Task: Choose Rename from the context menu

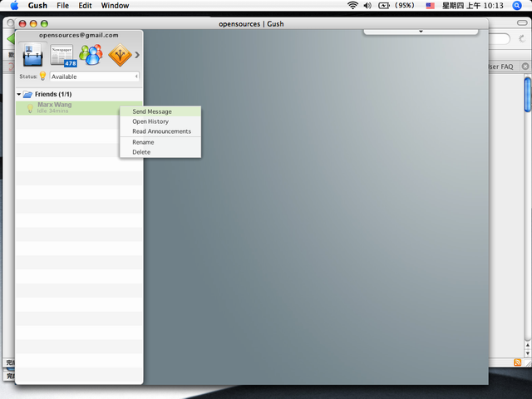Action: click(x=160, y=142)
